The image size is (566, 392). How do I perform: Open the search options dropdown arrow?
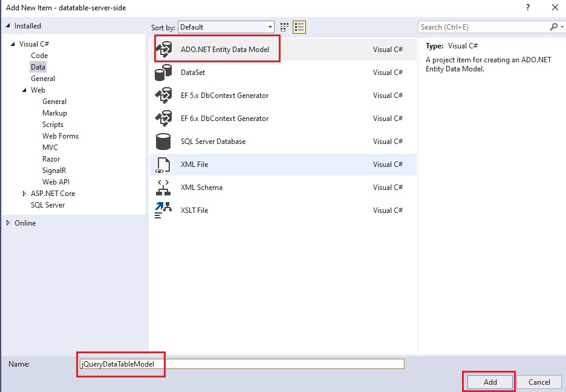pyautogui.click(x=562, y=27)
